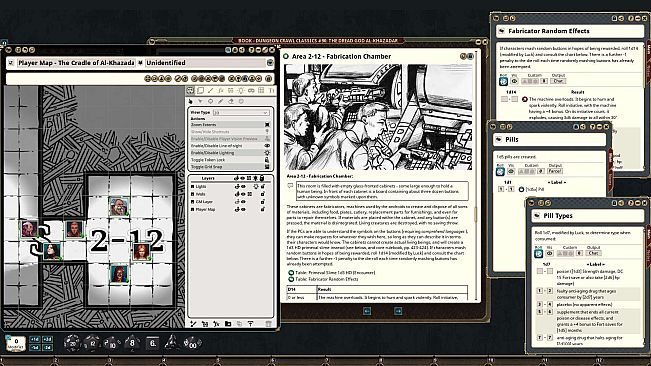Screen dimensions: 651x366
Task: Click Zoom Extents action
Action: coord(230,124)
